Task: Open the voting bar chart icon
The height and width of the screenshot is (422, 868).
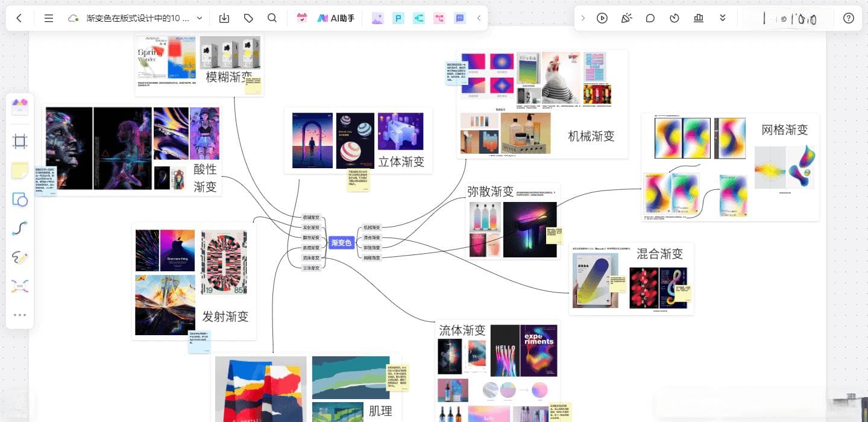Action: (699, 18)
